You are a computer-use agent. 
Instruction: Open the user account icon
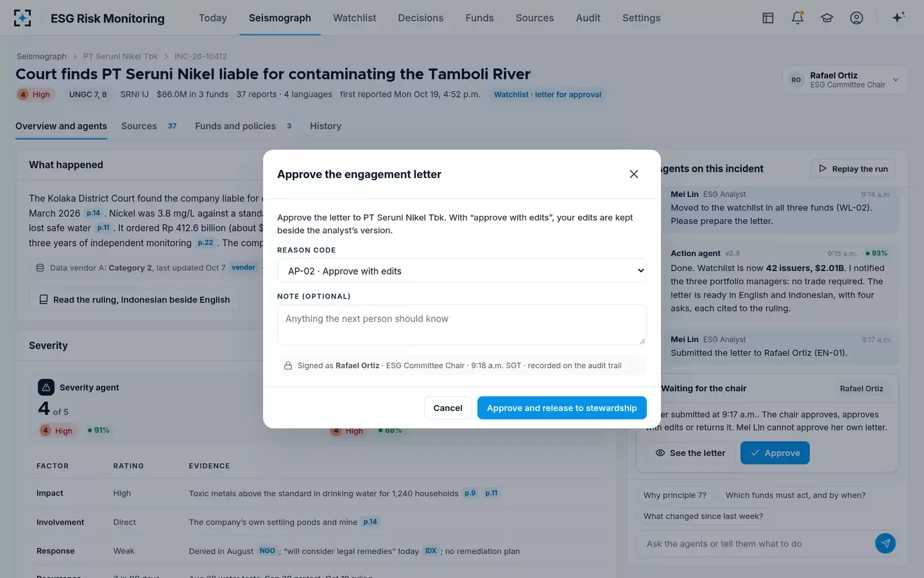pos(857,18)
